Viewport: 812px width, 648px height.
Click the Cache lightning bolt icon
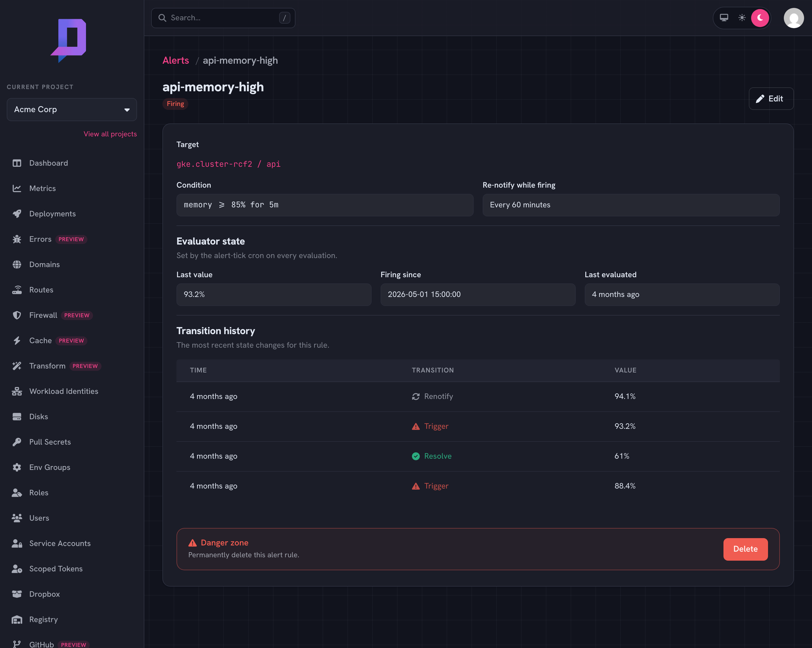click(x=17, y=341)
